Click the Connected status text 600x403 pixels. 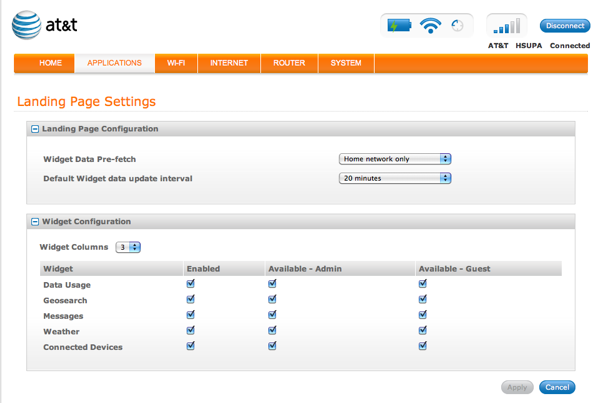pyautogui.click(x=570, y=46)
